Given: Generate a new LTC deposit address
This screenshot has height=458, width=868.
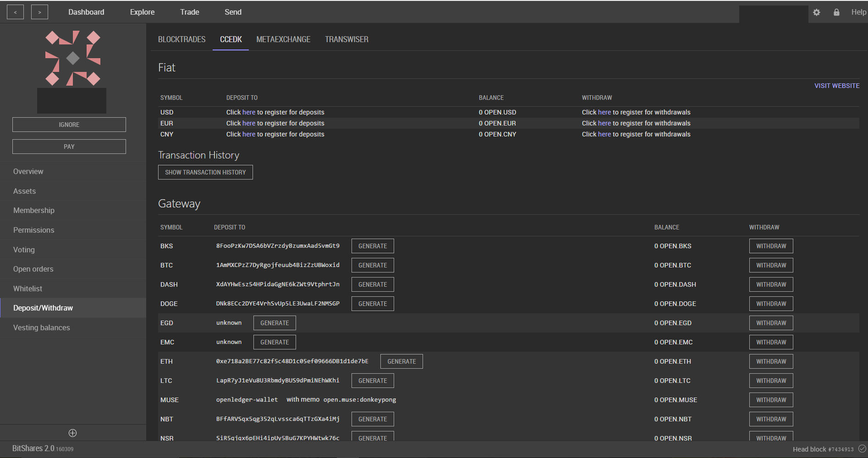Looking at the screenshot, I should (373, 381).
